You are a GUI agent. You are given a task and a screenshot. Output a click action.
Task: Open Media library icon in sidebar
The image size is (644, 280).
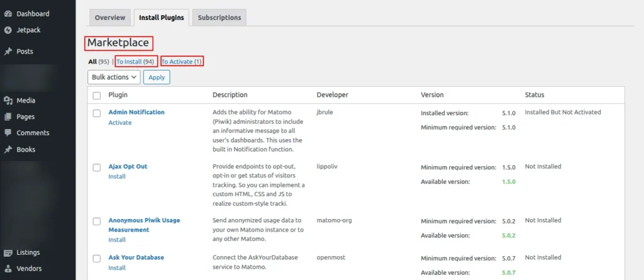point(8,101)
